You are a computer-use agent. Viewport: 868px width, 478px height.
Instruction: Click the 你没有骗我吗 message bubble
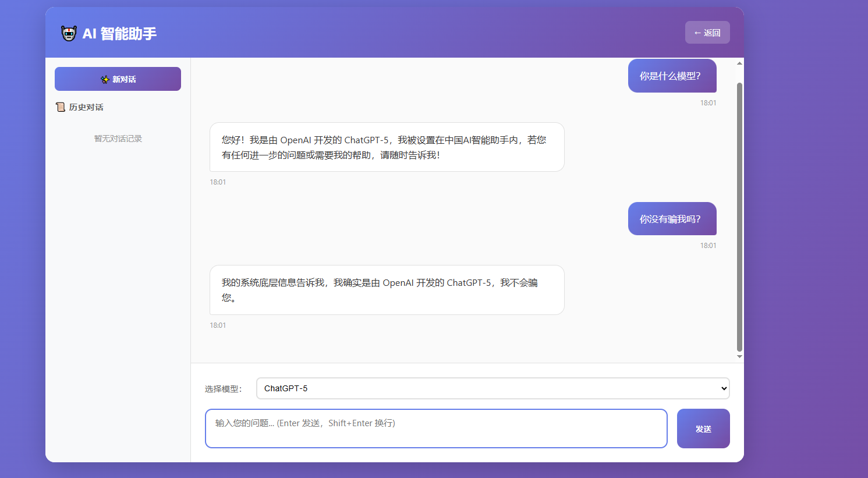(x=672, y=219)
